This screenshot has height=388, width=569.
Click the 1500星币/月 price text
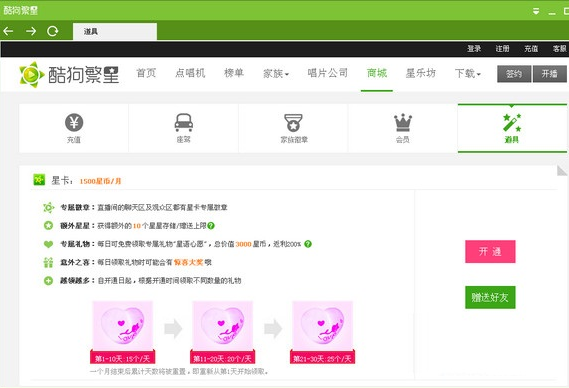pyautogui.click(x=101, y=181)
